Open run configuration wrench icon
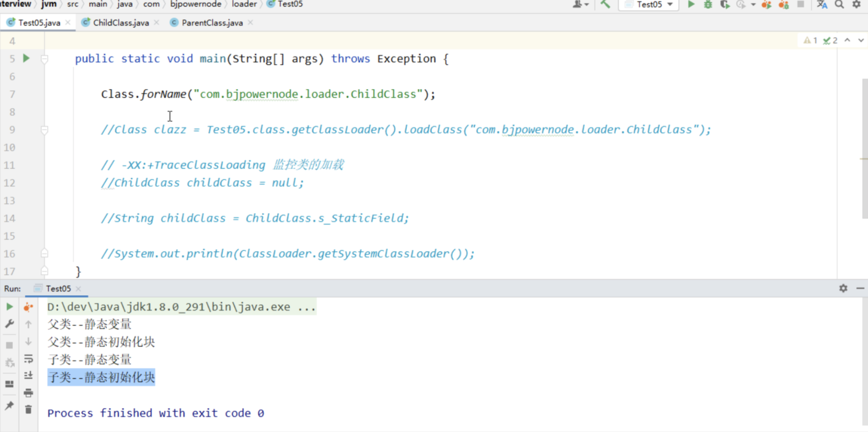 tap(9, 324)
